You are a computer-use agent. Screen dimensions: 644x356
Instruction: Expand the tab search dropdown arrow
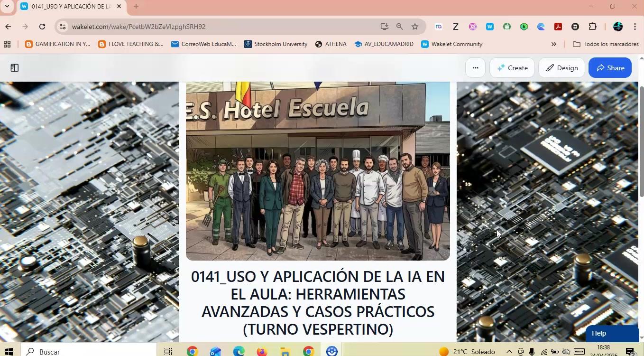[7, 6]
